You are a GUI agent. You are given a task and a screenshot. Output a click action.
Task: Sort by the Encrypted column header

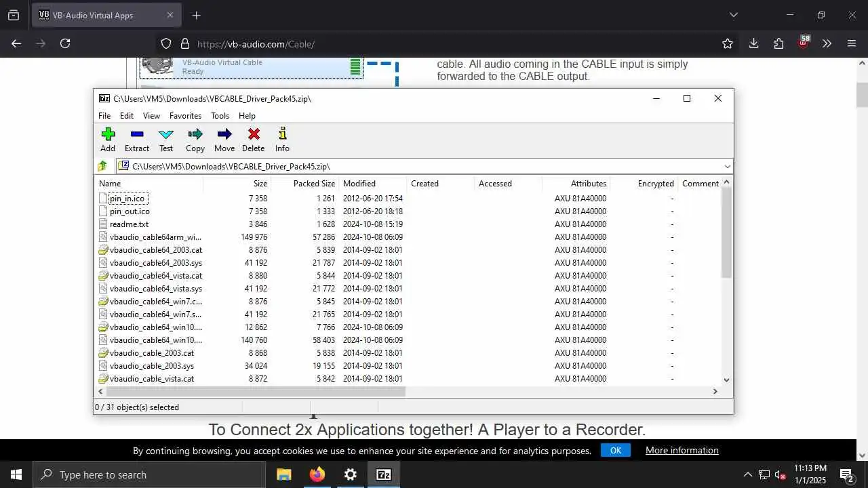pos(644,184)
